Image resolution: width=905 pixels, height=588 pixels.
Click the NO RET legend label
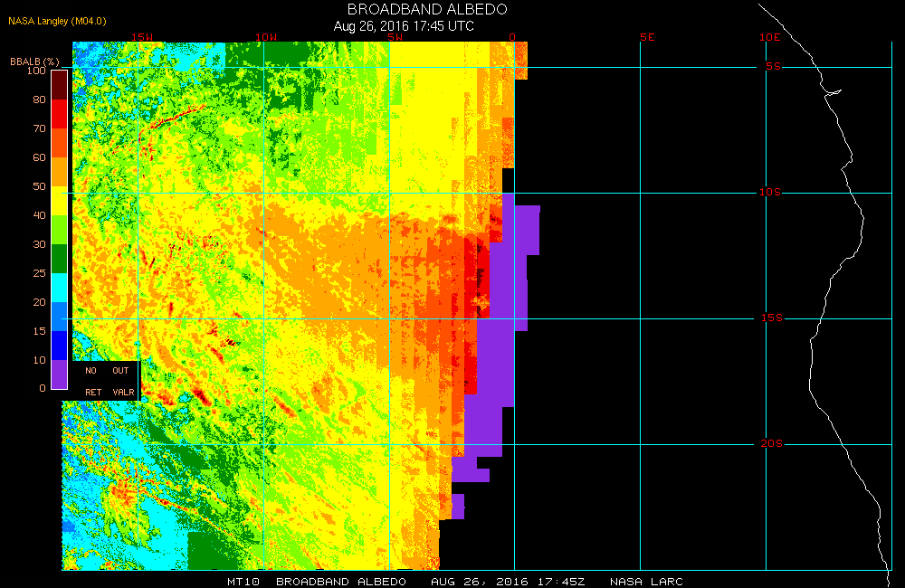[92, 381]
